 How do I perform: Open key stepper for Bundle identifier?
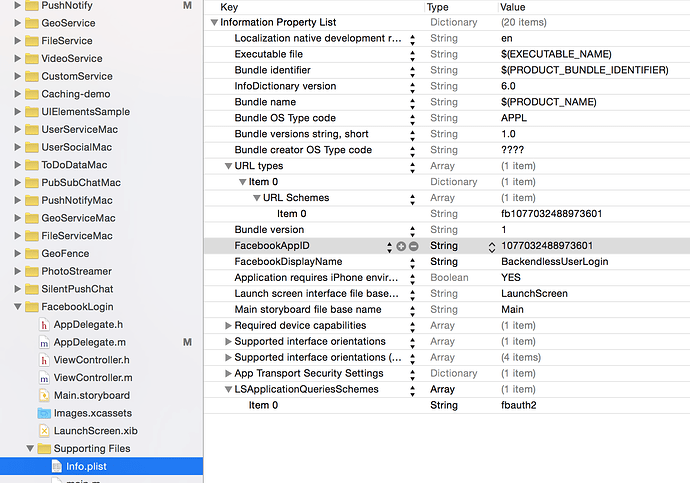pyautogui.click(x=412, y=72)
